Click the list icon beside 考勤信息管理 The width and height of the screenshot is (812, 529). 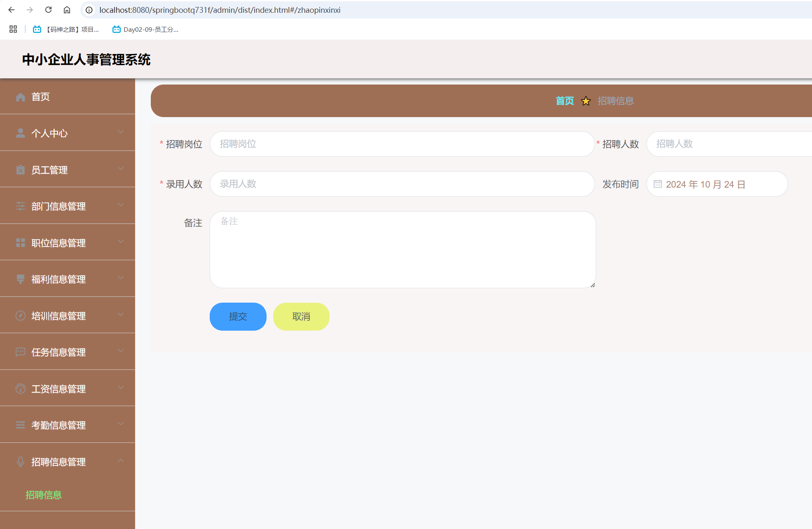[21, 425]
